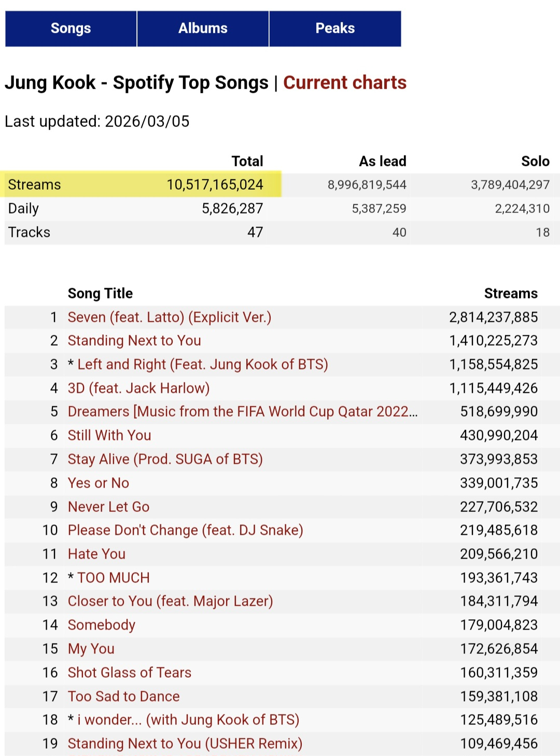Open Left and Right song page
Screen dimensions: 560x756
pos(202,365)
